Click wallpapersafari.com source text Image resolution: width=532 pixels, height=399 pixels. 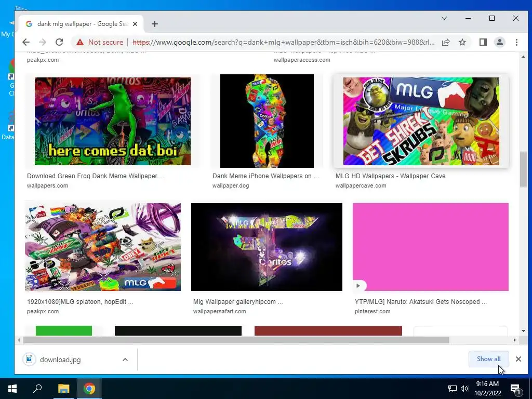tap(220, 311)
